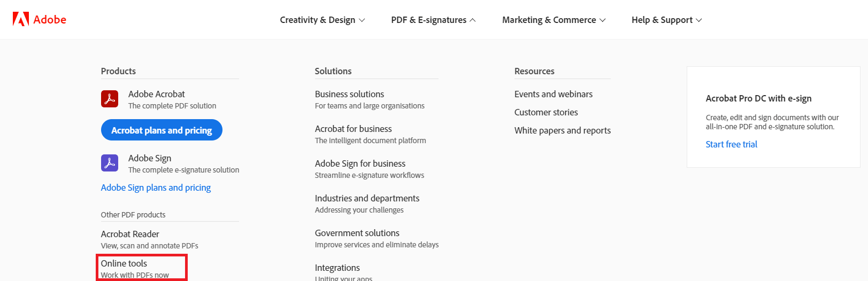868x281 pixels.
Task: Open the Help & Support menu
Action: click(x=666, y=20)
